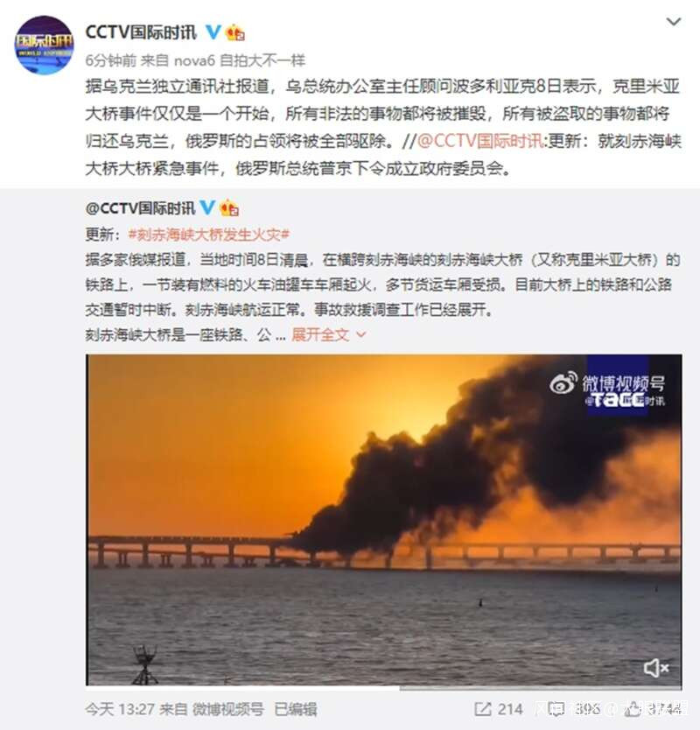Play the burning bridge video thumbnail
The image size is (700, 730).
(384, 520)
